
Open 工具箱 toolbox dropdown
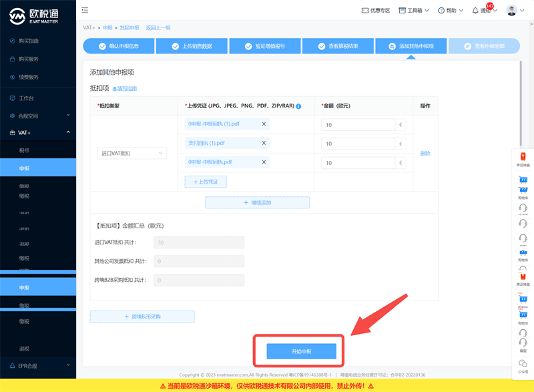pyautogui.click(x=414, y=11)
